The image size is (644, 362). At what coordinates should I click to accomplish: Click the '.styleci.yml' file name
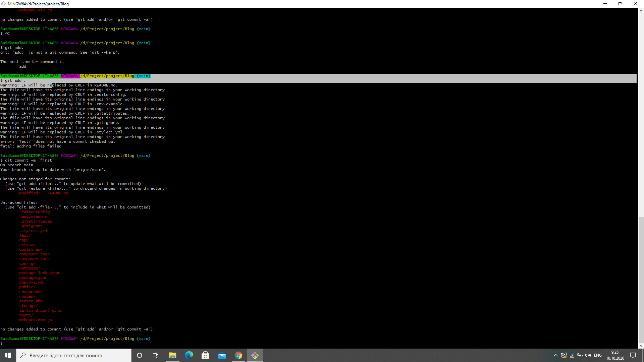(33, 231)
